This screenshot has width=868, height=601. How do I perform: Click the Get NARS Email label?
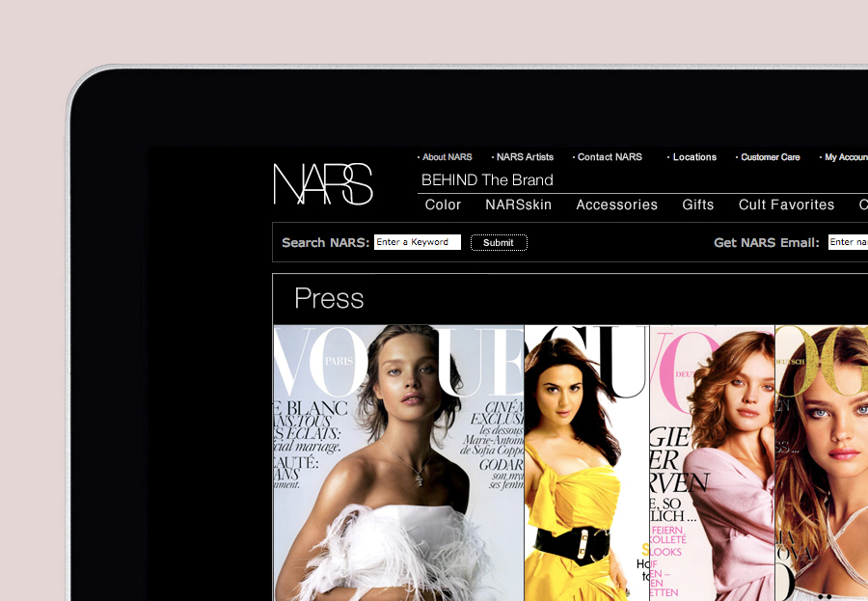766,242
